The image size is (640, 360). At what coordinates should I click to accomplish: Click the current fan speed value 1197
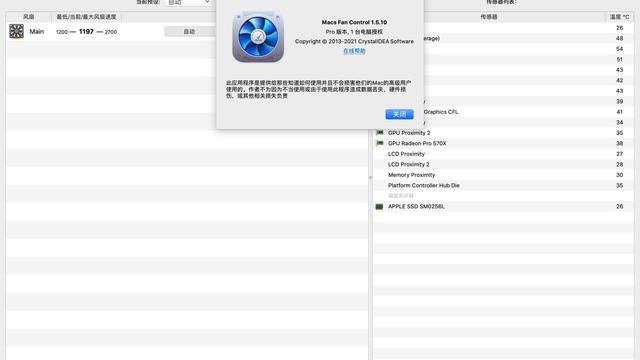[x=86, y=31]
